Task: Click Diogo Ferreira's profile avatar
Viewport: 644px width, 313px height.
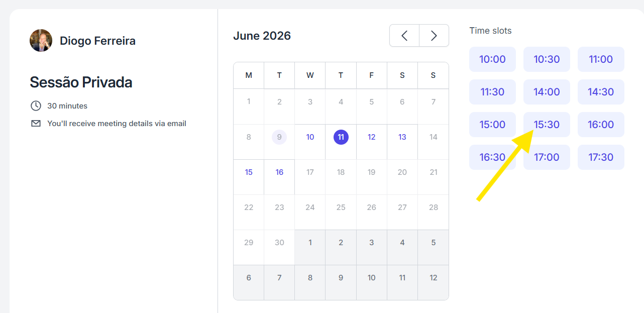Action: coord(41,41)
